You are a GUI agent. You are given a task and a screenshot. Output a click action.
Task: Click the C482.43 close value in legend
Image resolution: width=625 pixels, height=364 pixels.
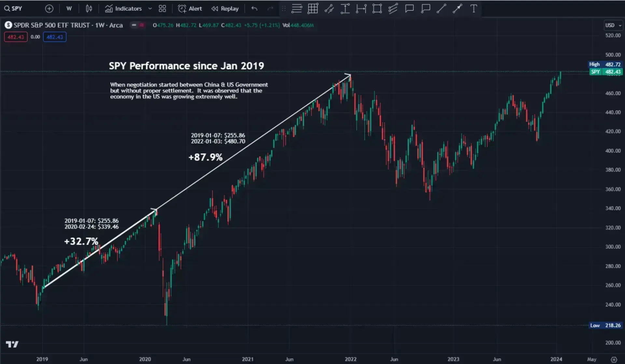coord(231,25)
